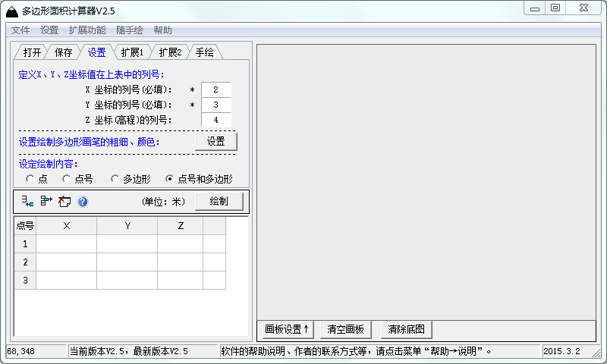Maximize the window
Viewport: 607px width, 364px height.
555,8
